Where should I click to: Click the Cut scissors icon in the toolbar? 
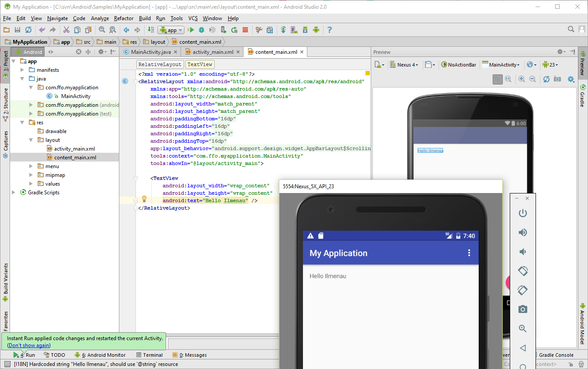(x=66, y=30)
